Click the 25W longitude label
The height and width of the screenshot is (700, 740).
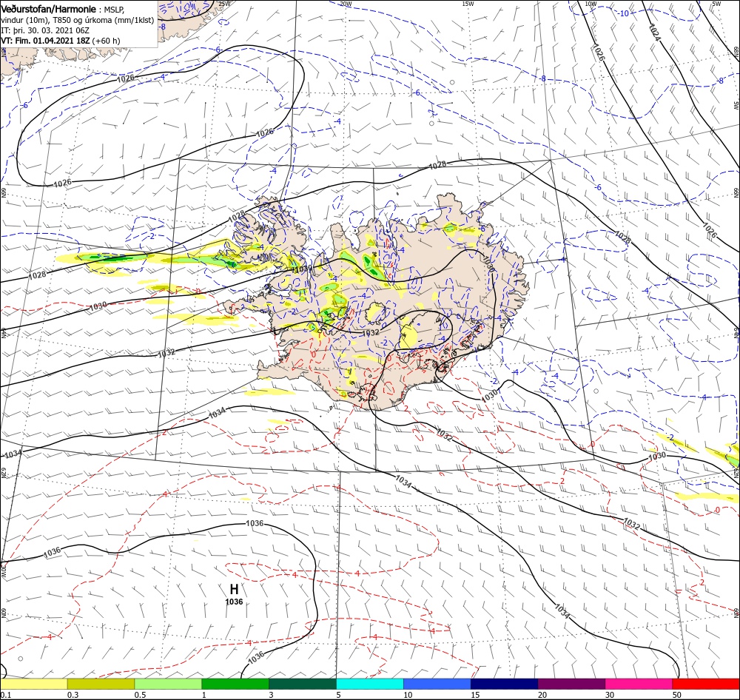[225, 4]
